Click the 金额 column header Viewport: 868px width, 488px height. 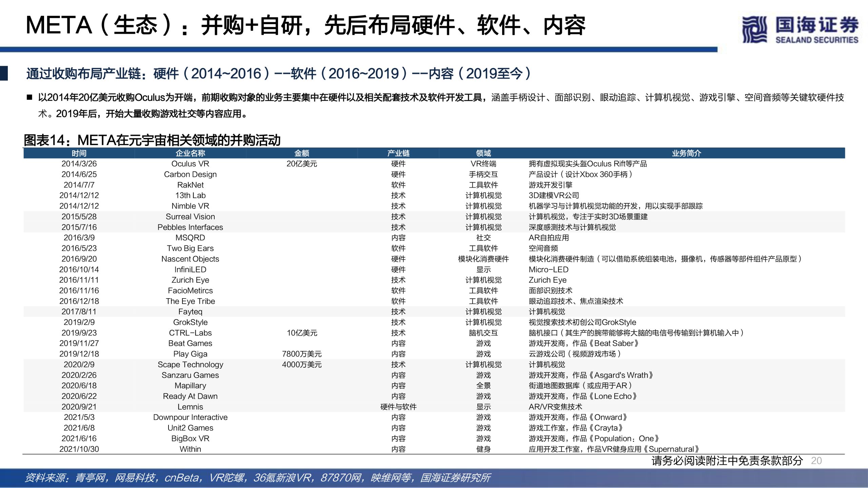302,153
